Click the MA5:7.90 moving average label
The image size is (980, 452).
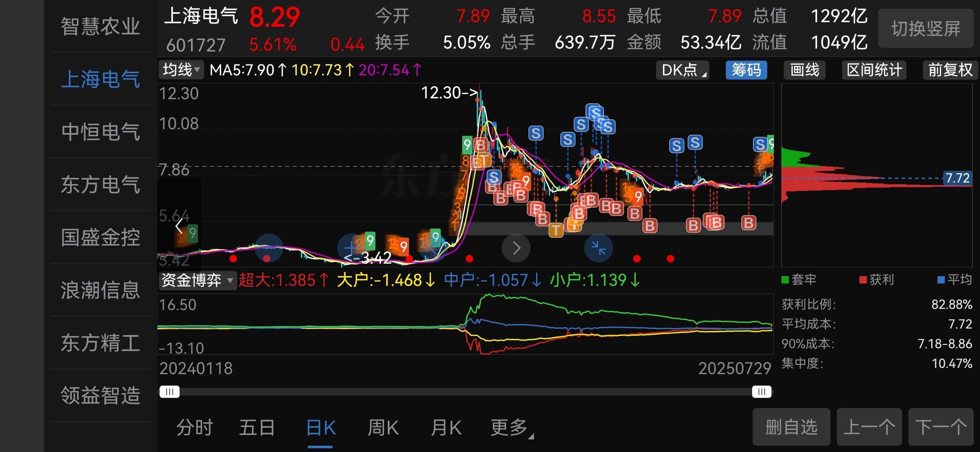[248, 70]
